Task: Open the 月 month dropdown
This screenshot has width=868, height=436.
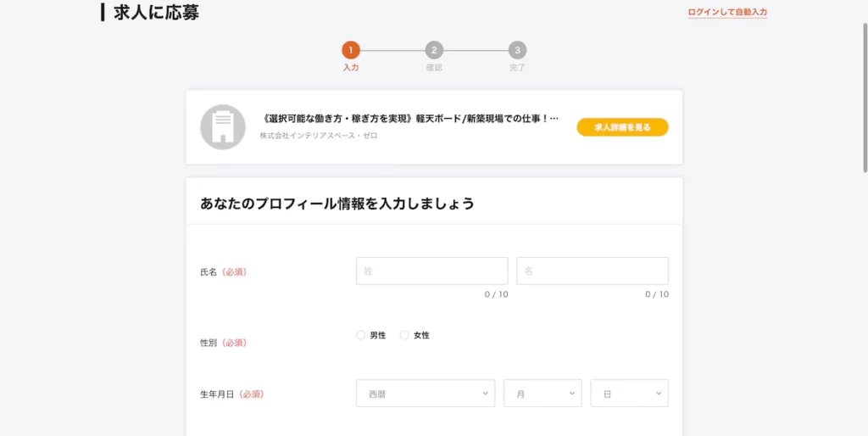Action: (x=542, y=394)
